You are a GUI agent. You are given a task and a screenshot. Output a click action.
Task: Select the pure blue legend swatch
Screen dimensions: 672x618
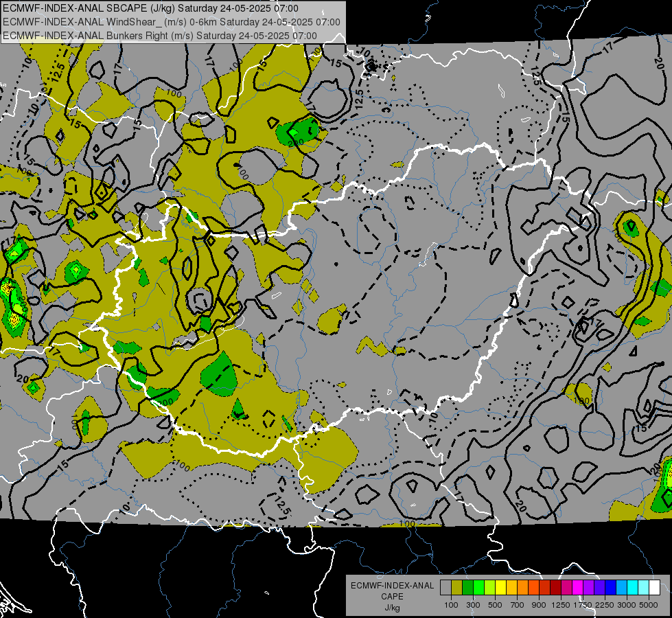click(x=611, y=587)
